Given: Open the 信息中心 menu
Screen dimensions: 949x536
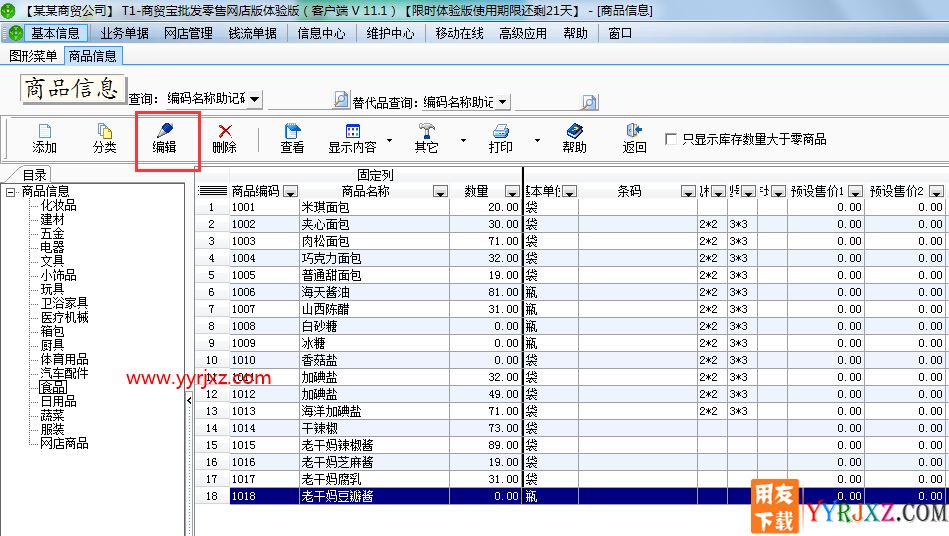Looking at the screenshot, I should (x=321, y=33).
